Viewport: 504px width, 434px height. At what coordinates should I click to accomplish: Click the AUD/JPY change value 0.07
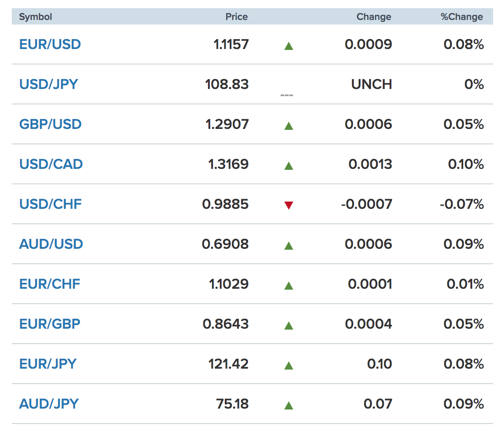tap(378, 404)
